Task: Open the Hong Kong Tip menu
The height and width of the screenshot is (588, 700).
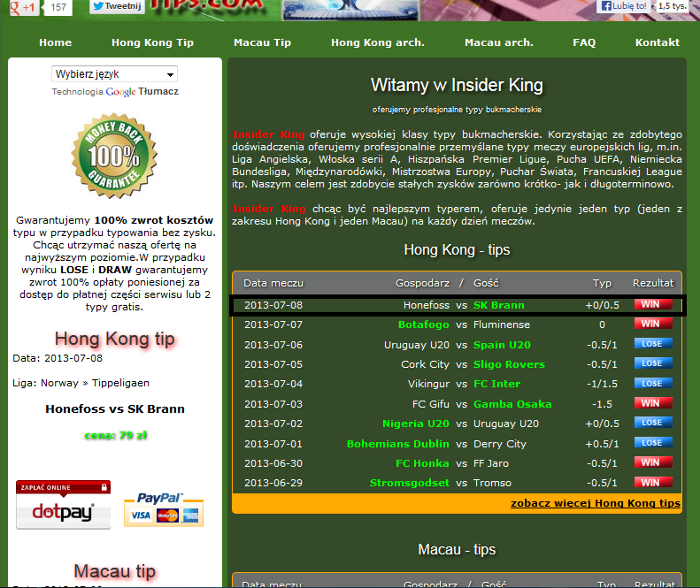Action: [x=153, y=42]
